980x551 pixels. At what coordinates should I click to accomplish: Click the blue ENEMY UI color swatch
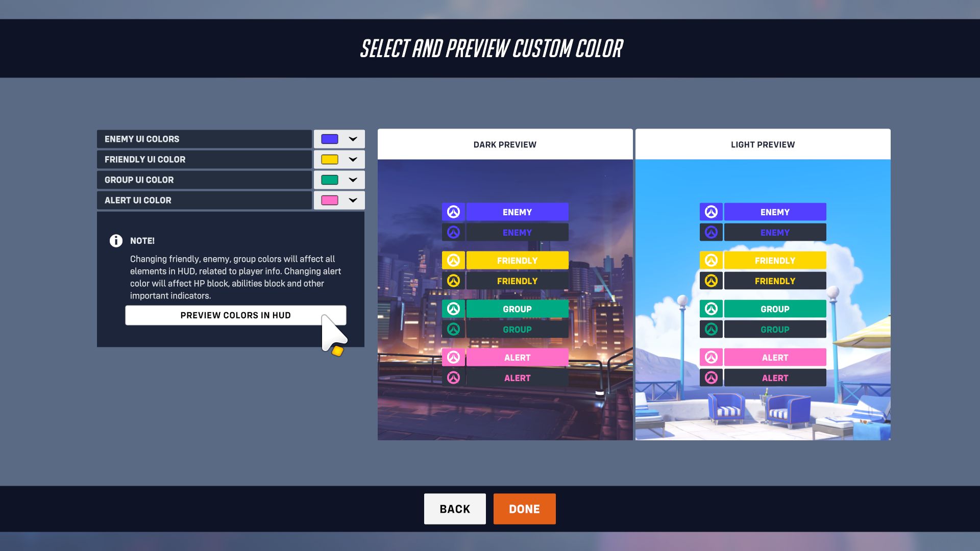click(x=330, y=139)
